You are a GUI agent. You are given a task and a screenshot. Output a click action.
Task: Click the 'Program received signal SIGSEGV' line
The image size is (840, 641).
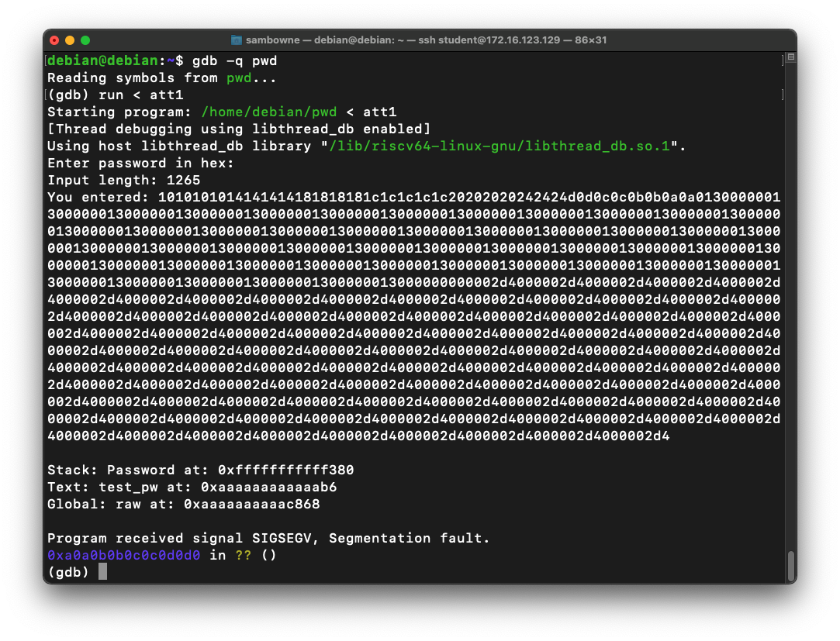268,538
